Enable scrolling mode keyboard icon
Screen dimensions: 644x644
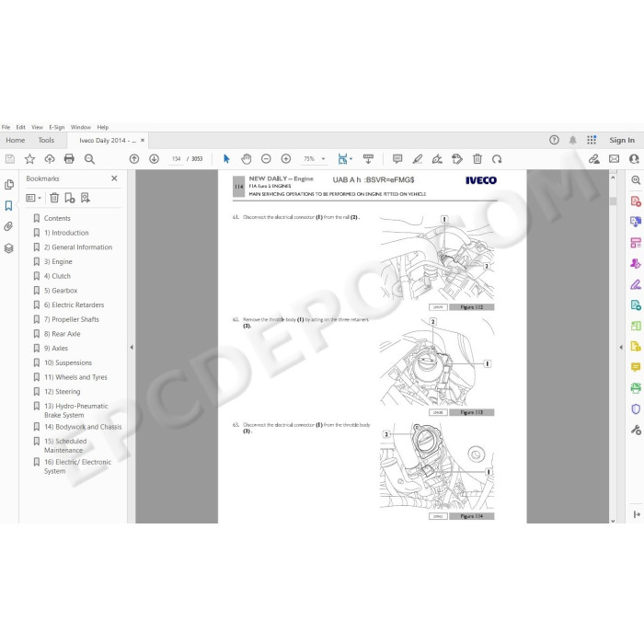(x=368, y=159)
